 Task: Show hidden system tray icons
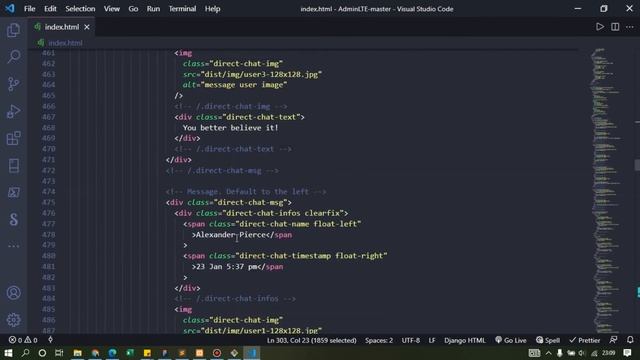(548, 353)
